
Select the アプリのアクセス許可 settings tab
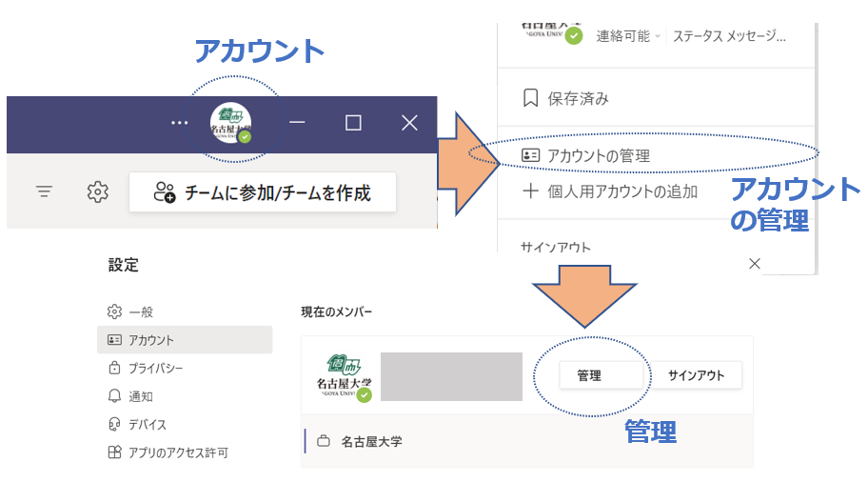177,452
